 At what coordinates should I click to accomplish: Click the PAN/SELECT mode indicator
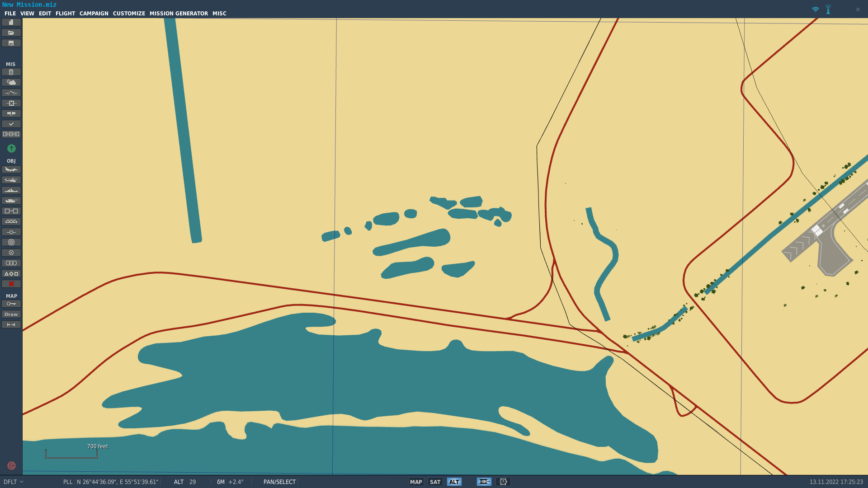(x=279, y=482)
